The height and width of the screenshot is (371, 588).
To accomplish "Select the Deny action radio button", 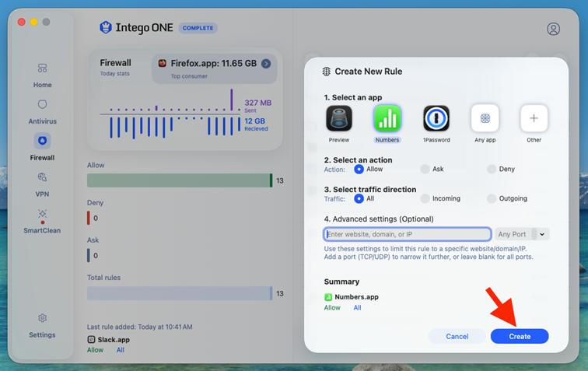I will (492, 170).
